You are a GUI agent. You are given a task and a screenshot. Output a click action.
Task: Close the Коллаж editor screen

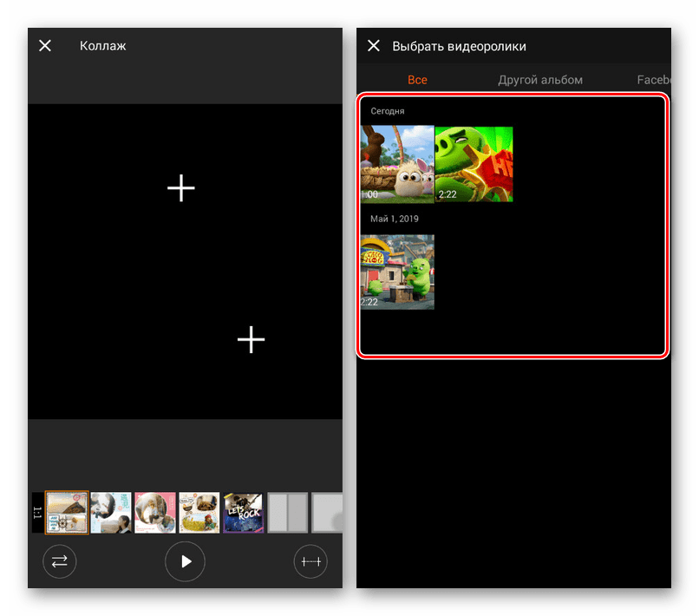click(x=45, y=45)
